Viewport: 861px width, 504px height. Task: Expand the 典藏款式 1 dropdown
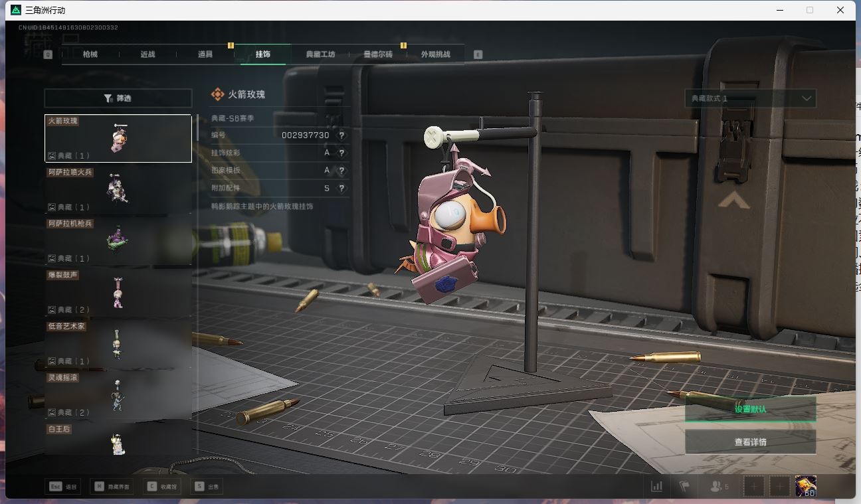tap(750, 98)
